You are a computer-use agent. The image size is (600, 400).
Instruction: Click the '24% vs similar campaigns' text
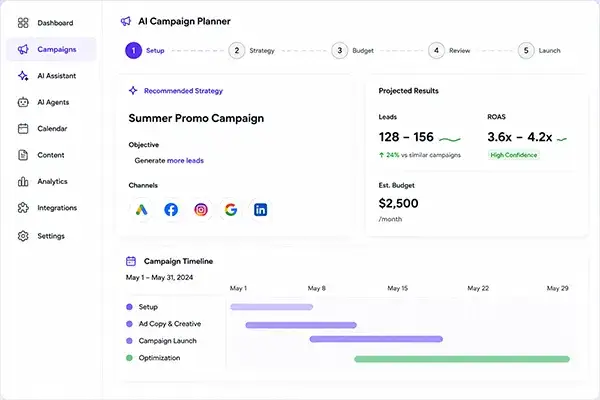tap(423, 155)
